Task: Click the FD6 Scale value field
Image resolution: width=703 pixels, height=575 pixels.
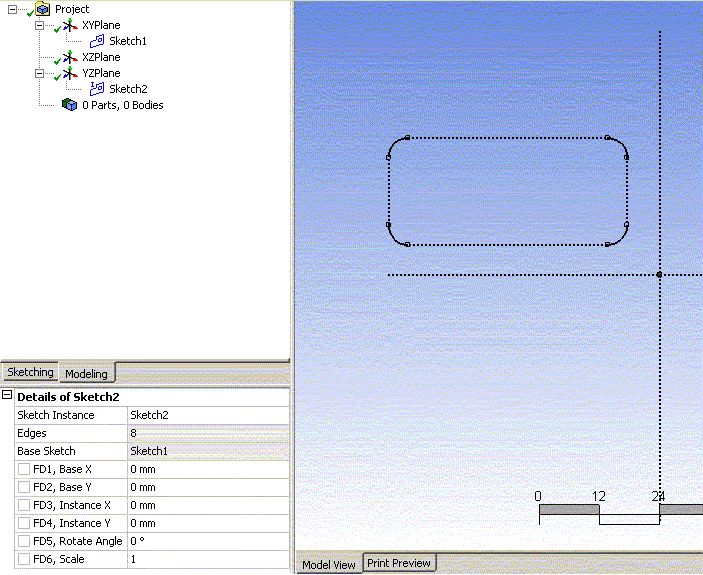Action: 208,560
